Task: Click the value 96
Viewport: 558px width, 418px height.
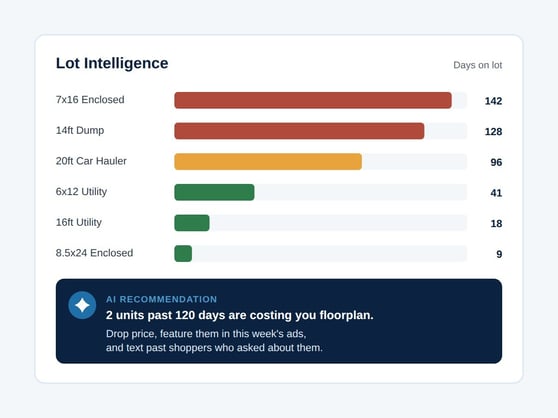Action: [x=496, y=162]
